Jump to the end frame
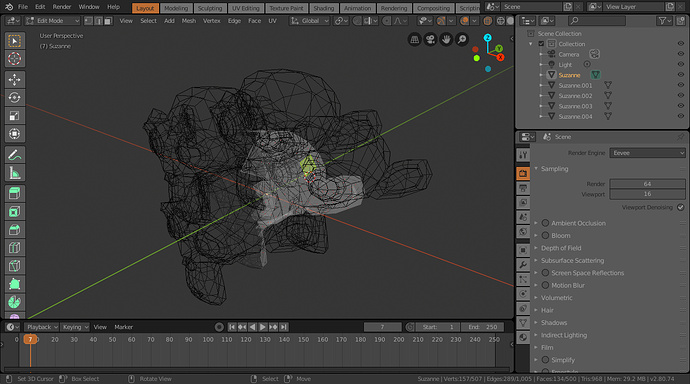Image resolution: width=690 pixels, height=384 pixels. (x=284, y=327)
